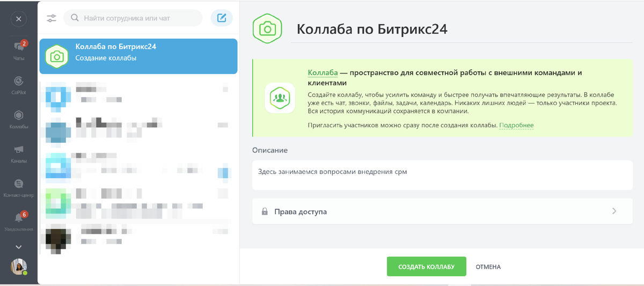Click the magnifier icon in the search field
Screen dimensions: 644x286
[75, 18]
